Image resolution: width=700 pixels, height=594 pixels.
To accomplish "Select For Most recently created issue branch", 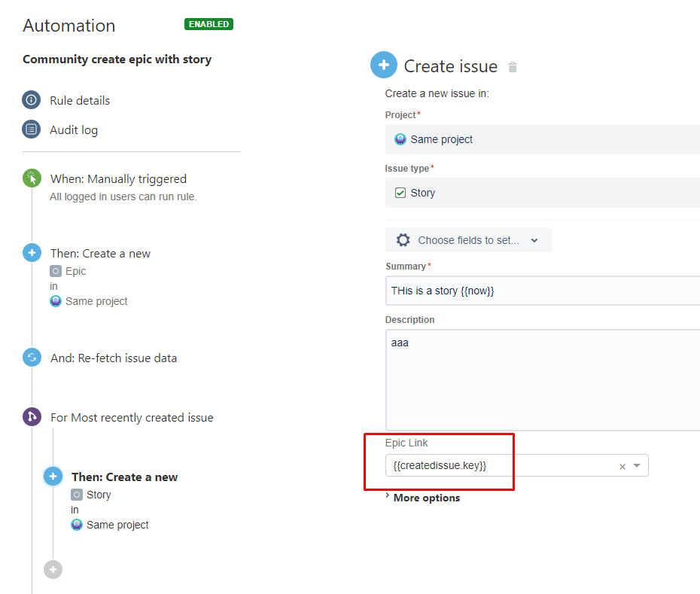I will (132, 417).
